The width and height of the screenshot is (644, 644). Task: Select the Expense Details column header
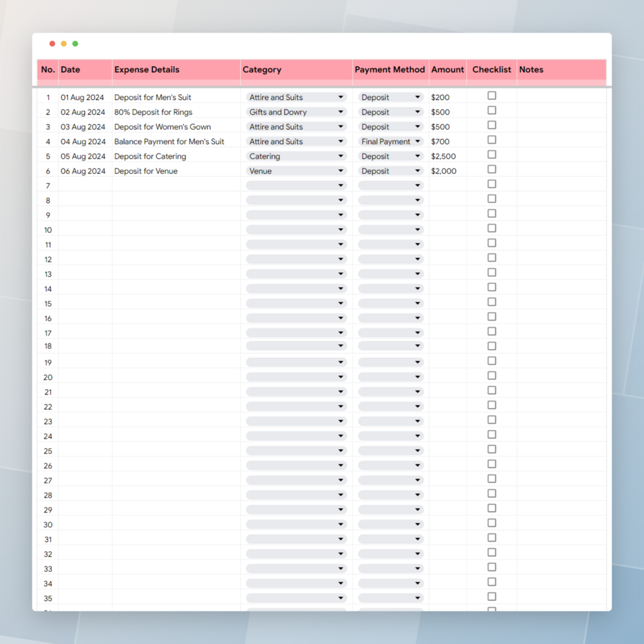coord(176,70)
